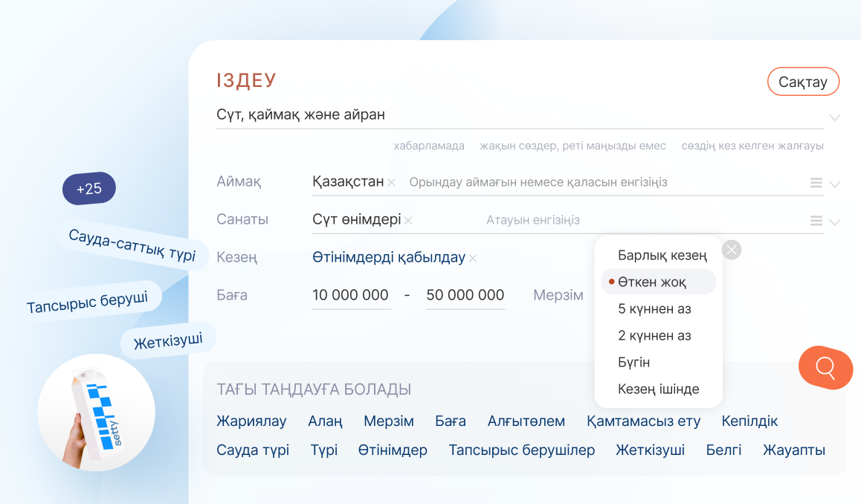Click the minimum price field 10 000 000
The image size is (861, 504).
click(x=351, y=295)
